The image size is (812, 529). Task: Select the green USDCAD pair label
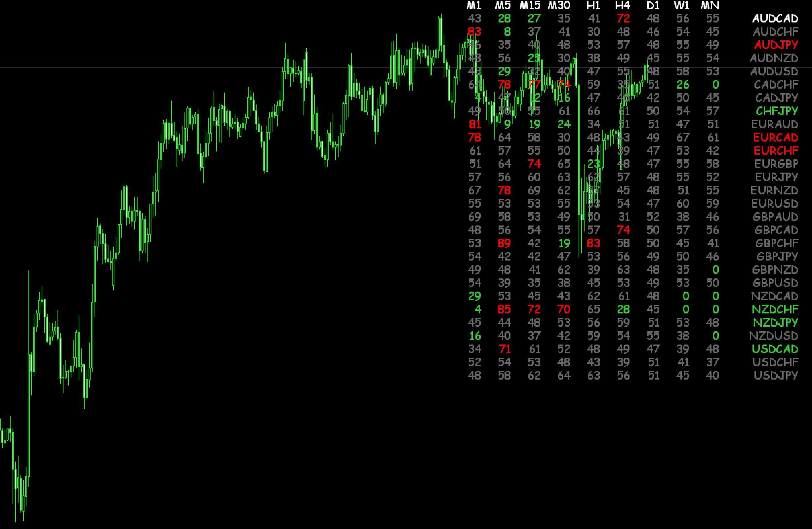[775, 349]
